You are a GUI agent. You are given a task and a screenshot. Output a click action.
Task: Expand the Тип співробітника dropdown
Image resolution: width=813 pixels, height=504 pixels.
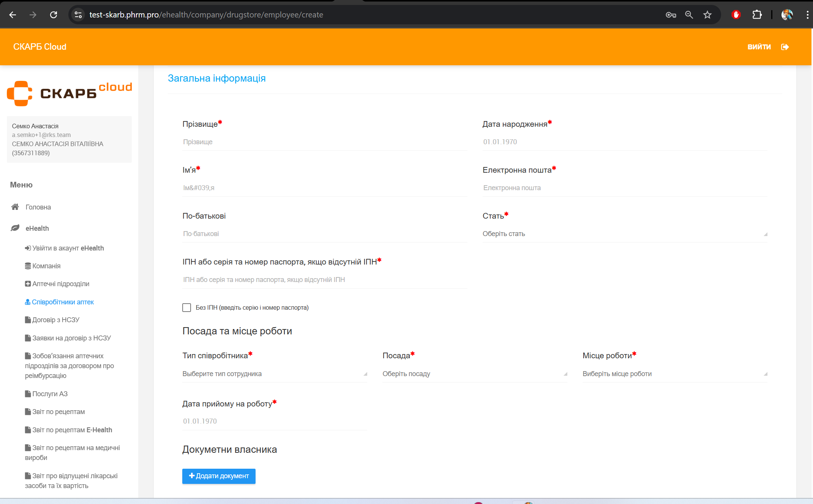[274, 374]
